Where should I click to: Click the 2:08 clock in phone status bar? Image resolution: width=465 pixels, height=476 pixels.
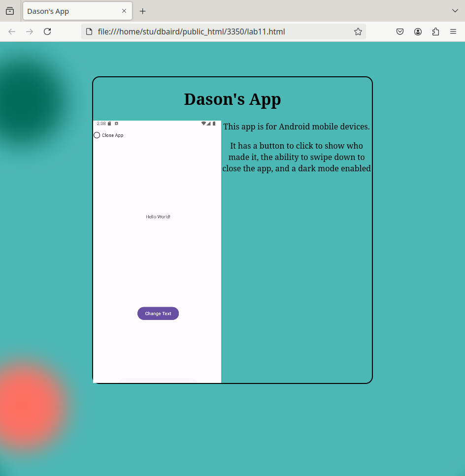(101, 124)
